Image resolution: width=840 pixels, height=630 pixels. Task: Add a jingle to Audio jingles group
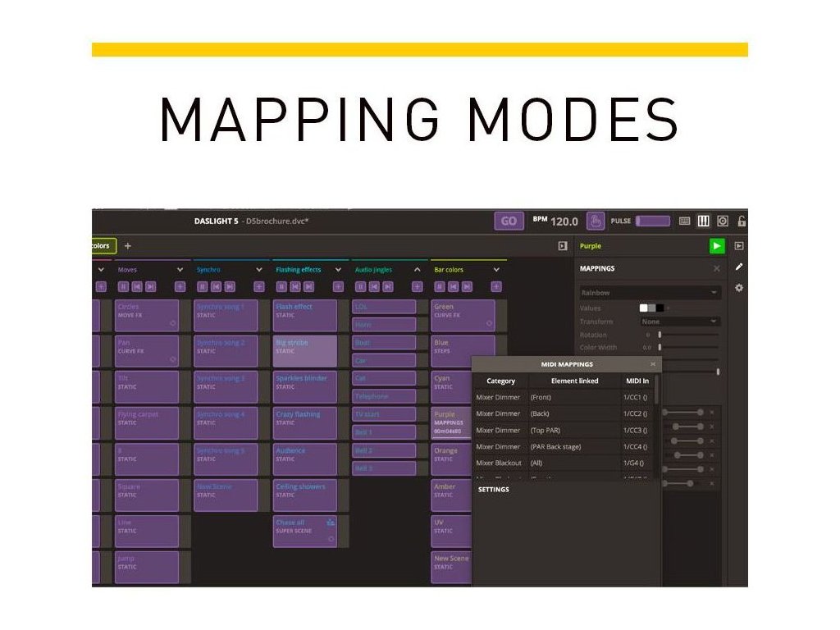418,286
